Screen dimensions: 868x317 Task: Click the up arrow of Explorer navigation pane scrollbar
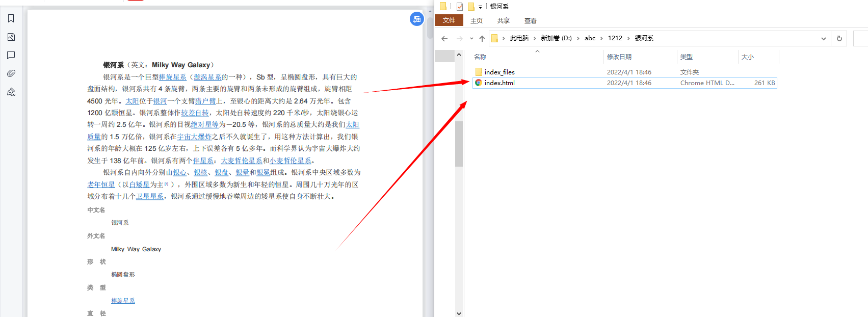(x=459, y=55)
